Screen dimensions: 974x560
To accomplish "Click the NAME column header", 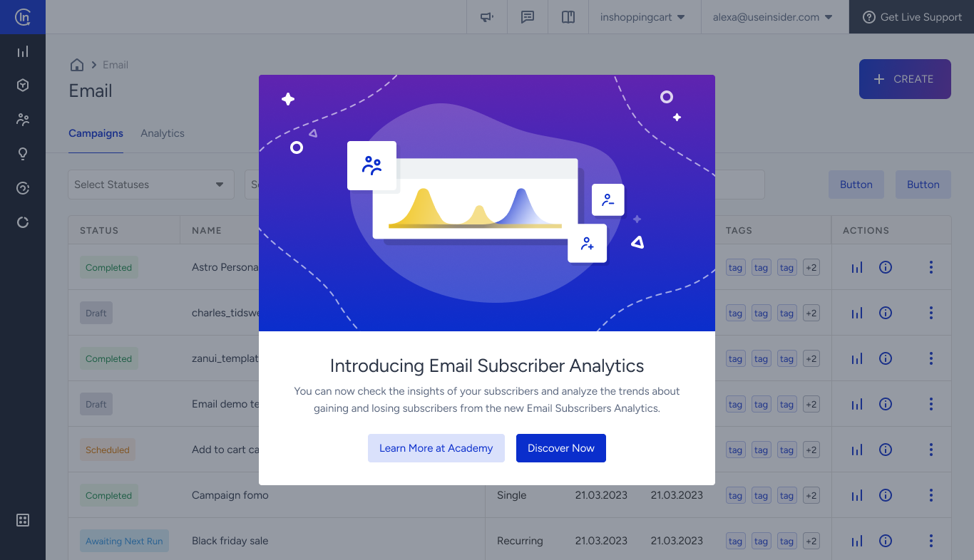I will pos(207,230).
